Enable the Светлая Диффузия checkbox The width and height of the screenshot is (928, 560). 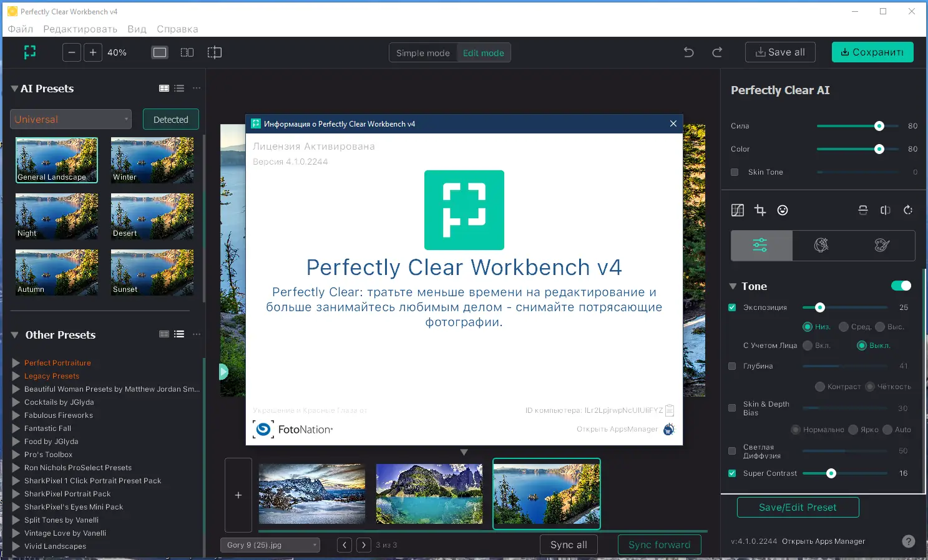pos(732,451)
